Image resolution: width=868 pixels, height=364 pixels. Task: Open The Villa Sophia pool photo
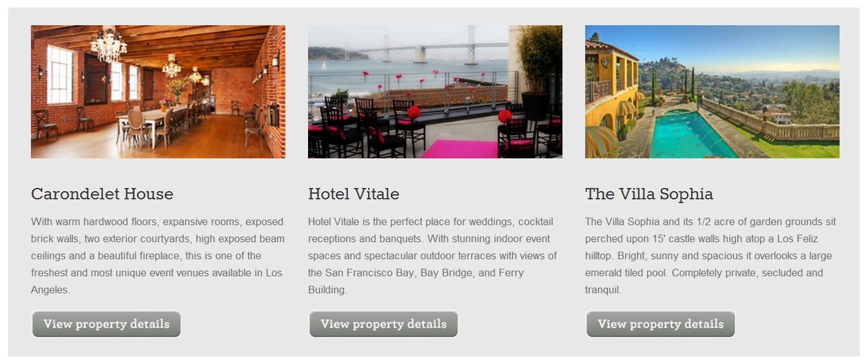pos(712,91)
